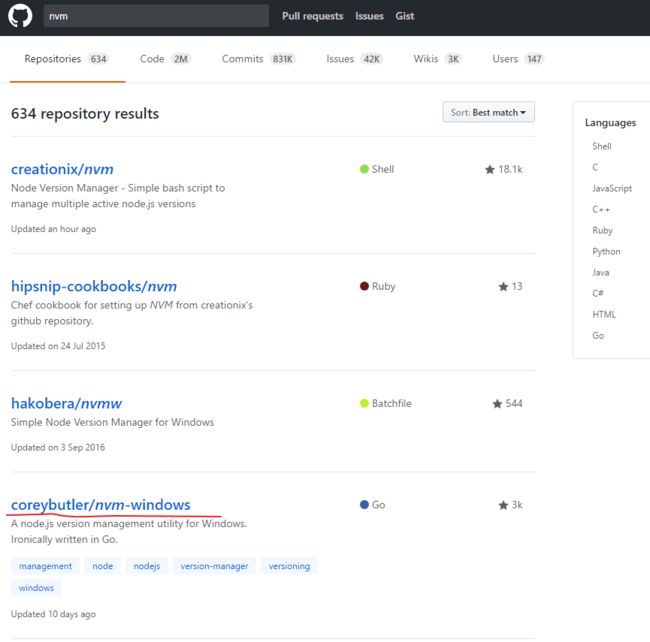Click 'Simple Node Version Manager for Windows' description
This screenshot has height=642, width=650.
point(112,422)
